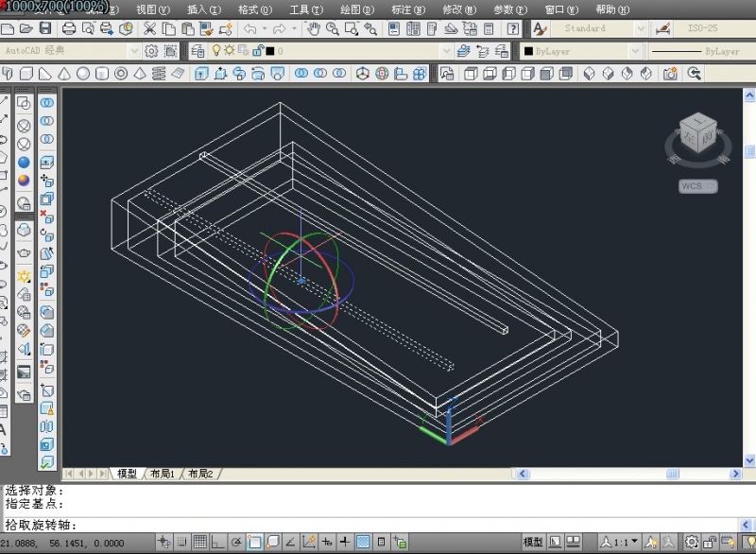Open the 标注(N) menu
The width and height of the screenshot is (756, 554).
[x=408, y=9]
